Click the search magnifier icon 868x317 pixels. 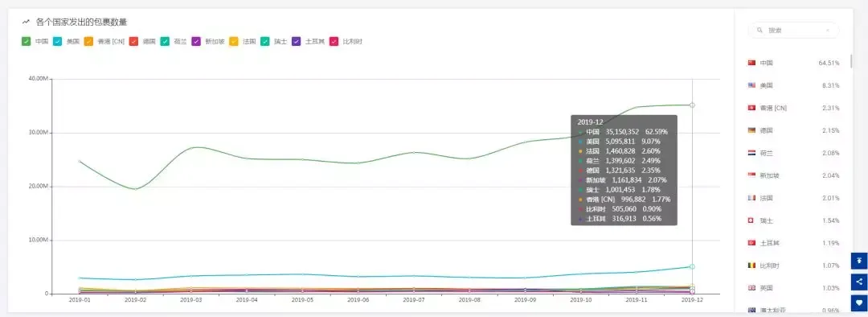(x=760, y=30)
